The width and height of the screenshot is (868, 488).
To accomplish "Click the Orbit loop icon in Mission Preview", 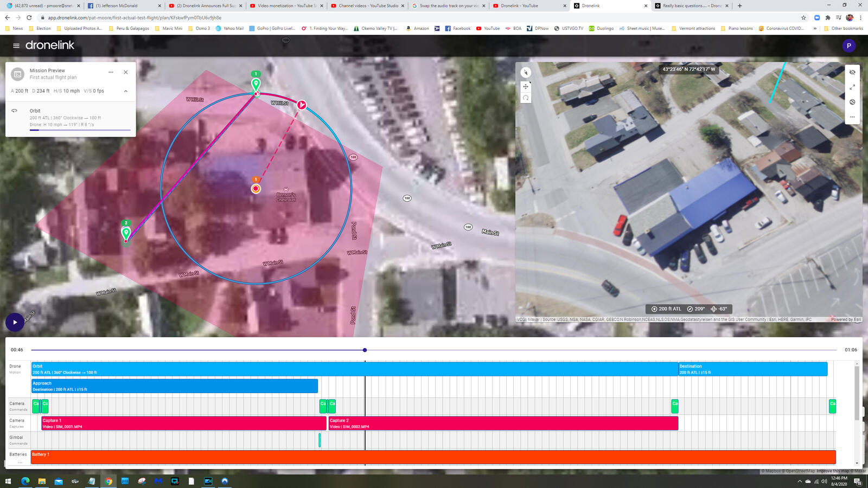I will [15, 111].
